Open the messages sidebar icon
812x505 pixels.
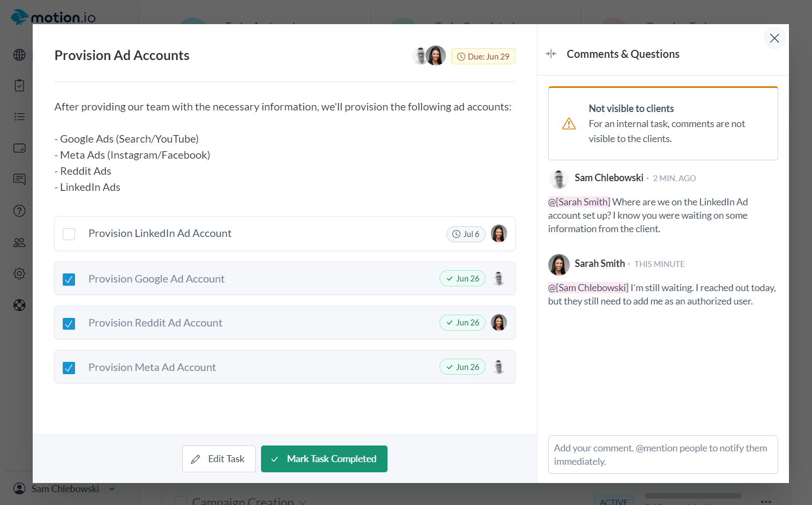[x=19, y=179]
